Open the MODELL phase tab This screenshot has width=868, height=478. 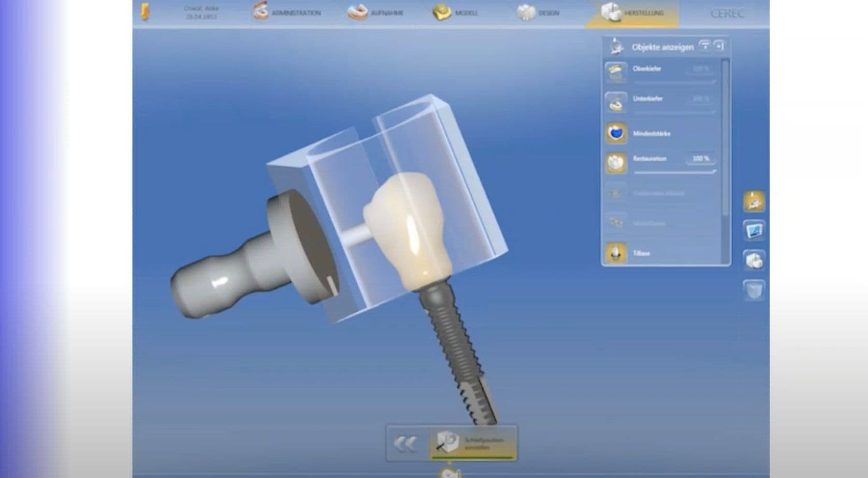[x=456, y=12]
